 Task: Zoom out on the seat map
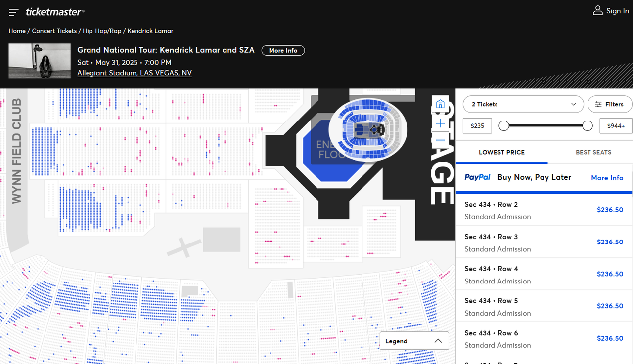440,141
